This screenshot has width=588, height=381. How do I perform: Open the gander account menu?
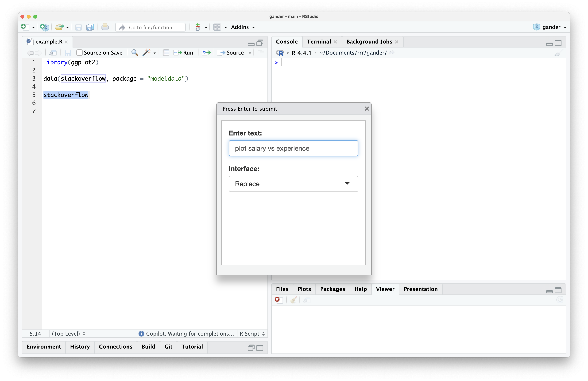click(549, 27)
